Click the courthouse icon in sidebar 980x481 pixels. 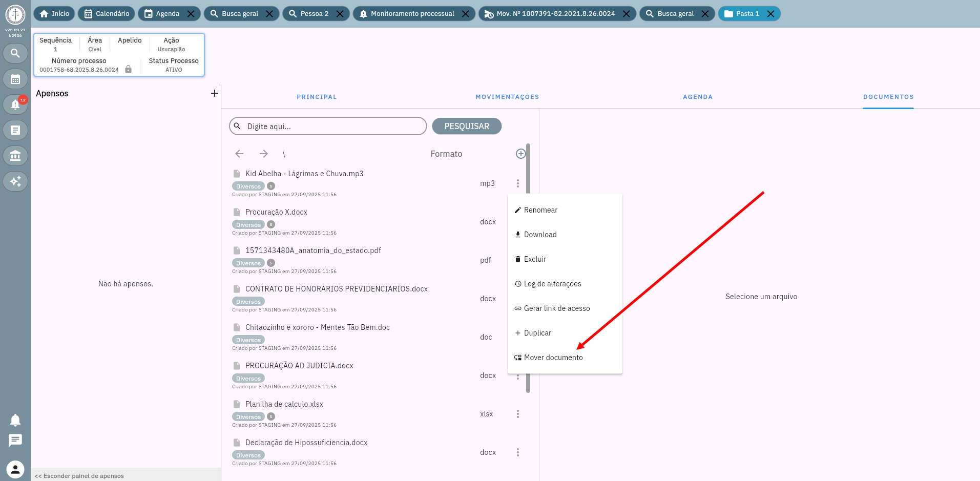click(x=15, y=156)
